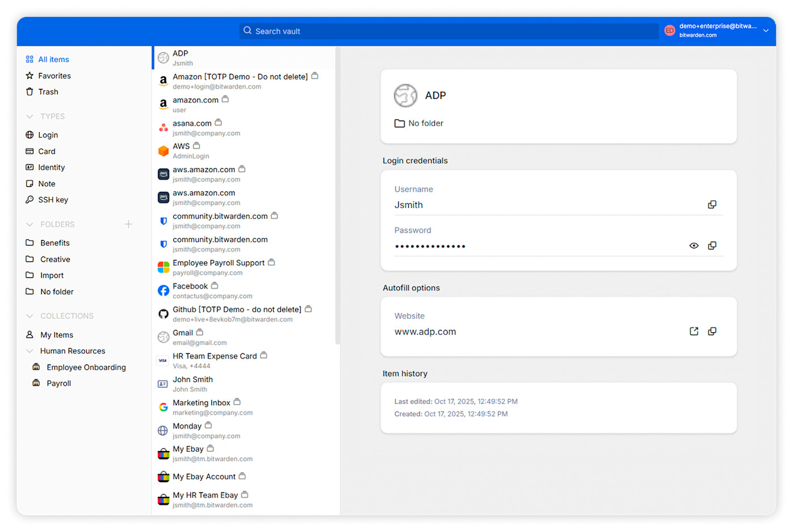Open the Employee Onboarding collection
Image resolution: width=793 pixels, height=532 pixels.
tap(86, 367)
